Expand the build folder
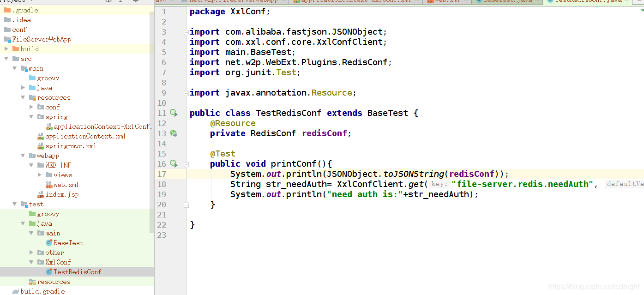Viewport: 644px width, 295px height. pyautogui.click(x=6, y=48)
